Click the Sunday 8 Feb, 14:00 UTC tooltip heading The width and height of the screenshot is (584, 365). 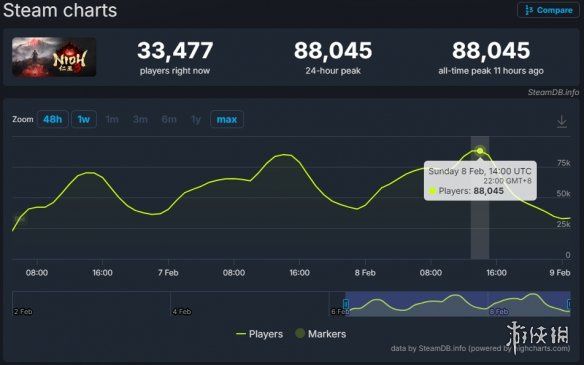[480, 171]
